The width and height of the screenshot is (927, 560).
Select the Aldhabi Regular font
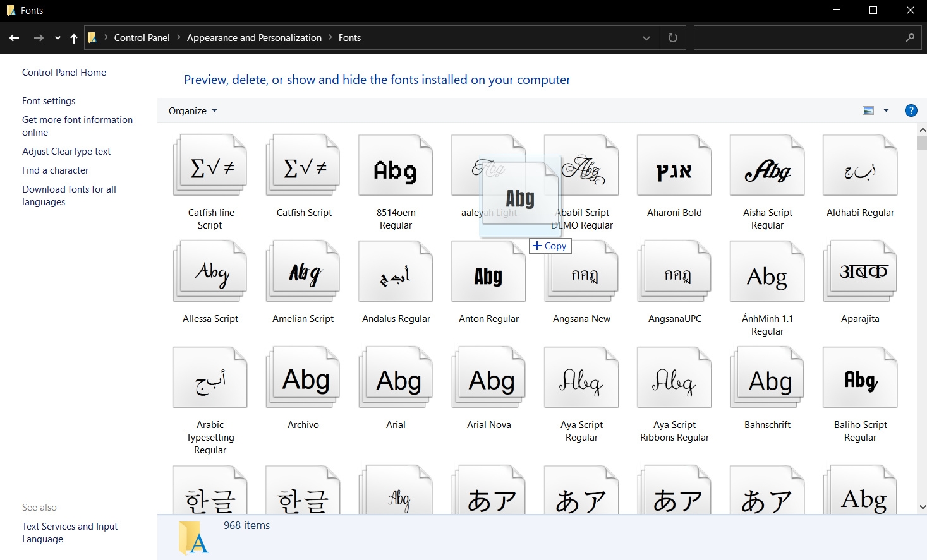[859, 165]
